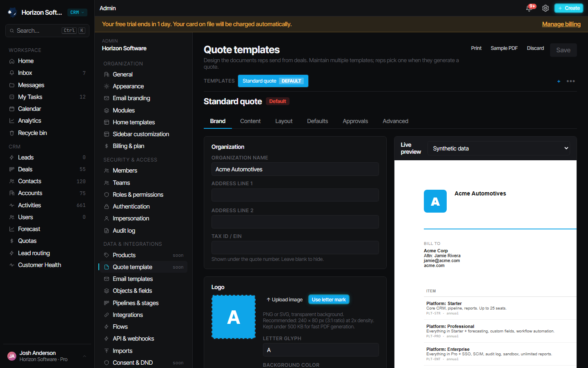Open the Defaults tab
Image resolution: width=588 pixels, height=368 pixels.
[317, 121]
